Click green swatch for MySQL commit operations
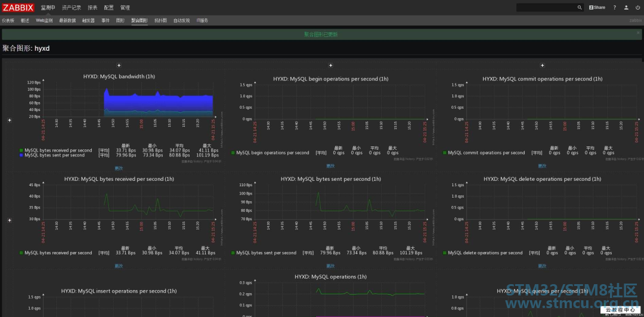The height and width of the screenshot is (317, 644). [445, 153]
